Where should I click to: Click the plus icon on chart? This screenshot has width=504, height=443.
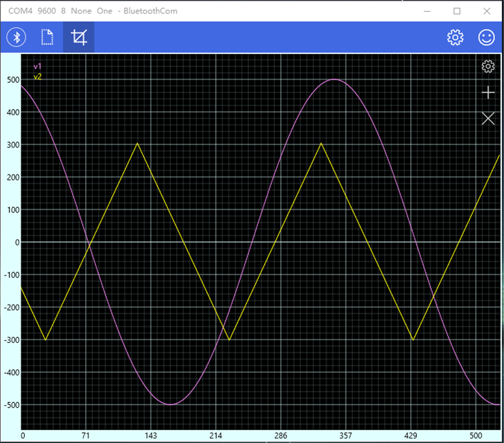[x=488, y=92]
